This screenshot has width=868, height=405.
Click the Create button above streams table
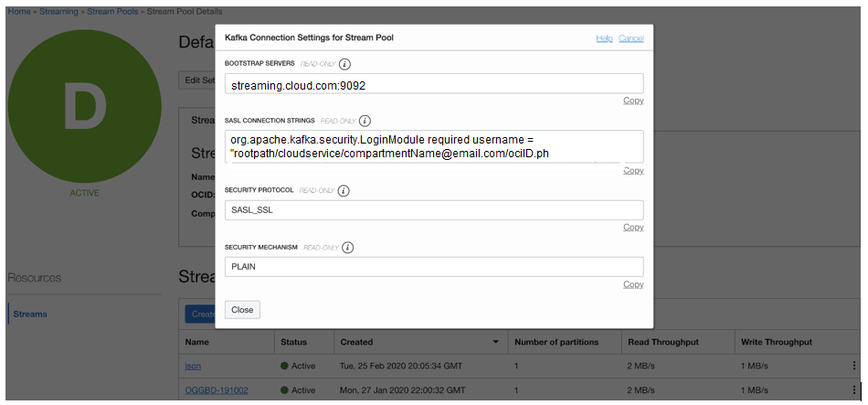click(x=200, y=314)
